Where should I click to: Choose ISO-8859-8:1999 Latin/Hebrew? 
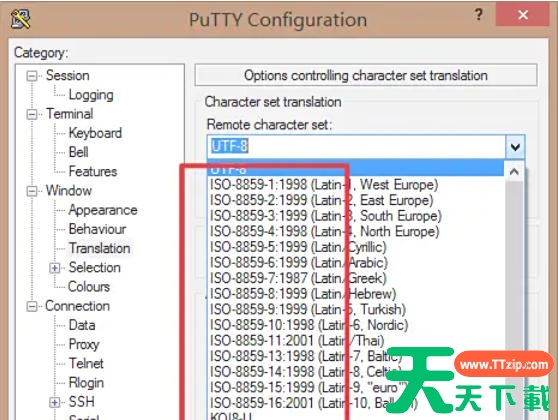click(x=356, y=294)
